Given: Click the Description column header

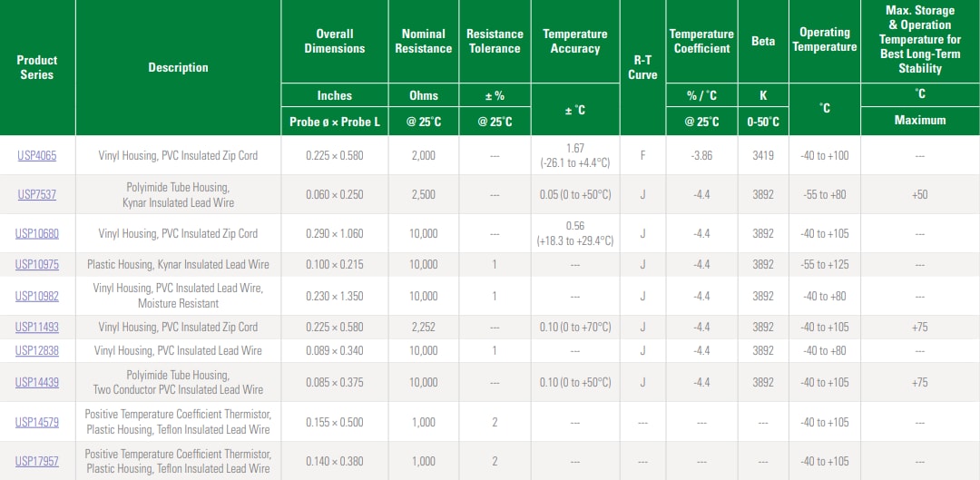Looking at the screenshot, I should 178,67.
